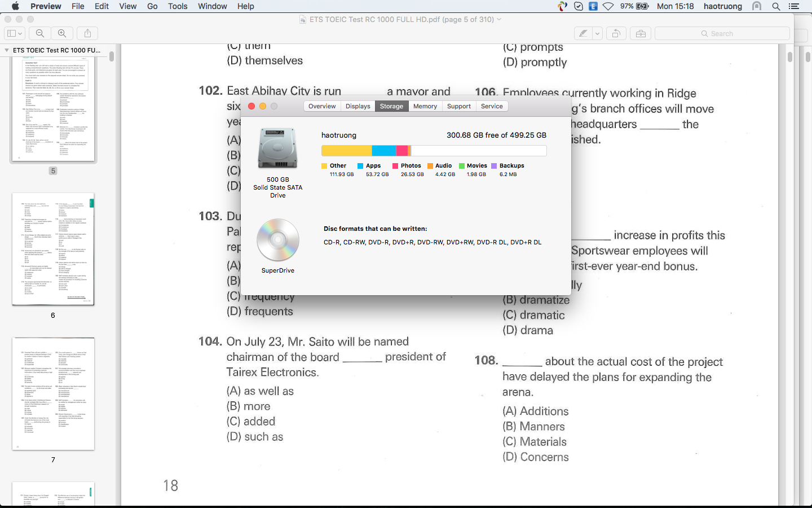
Task: Click the '300.68 GB free of 499.25 GB' text
Action: click(x=496, y=135)
